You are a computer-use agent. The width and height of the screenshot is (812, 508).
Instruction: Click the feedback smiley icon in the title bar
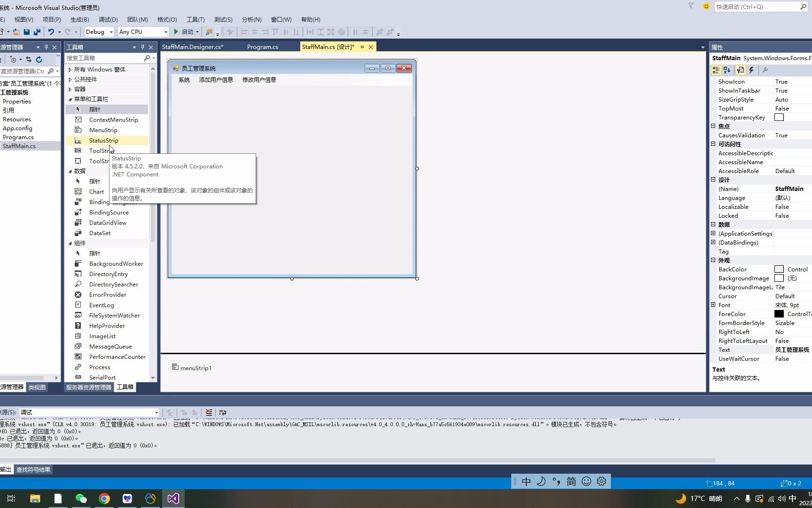tap(706, 6)
